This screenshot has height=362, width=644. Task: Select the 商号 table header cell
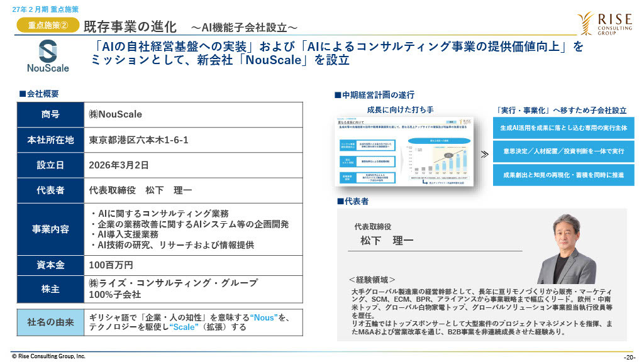tap(50, 114)
